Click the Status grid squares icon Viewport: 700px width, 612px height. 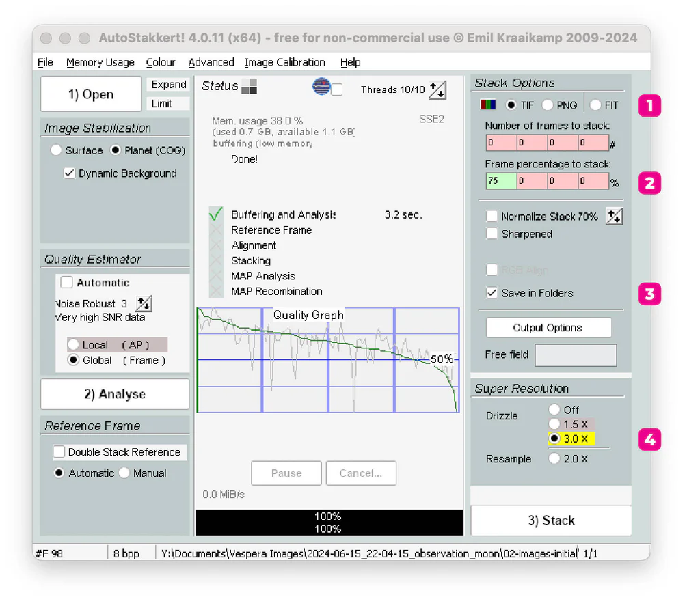249,86
